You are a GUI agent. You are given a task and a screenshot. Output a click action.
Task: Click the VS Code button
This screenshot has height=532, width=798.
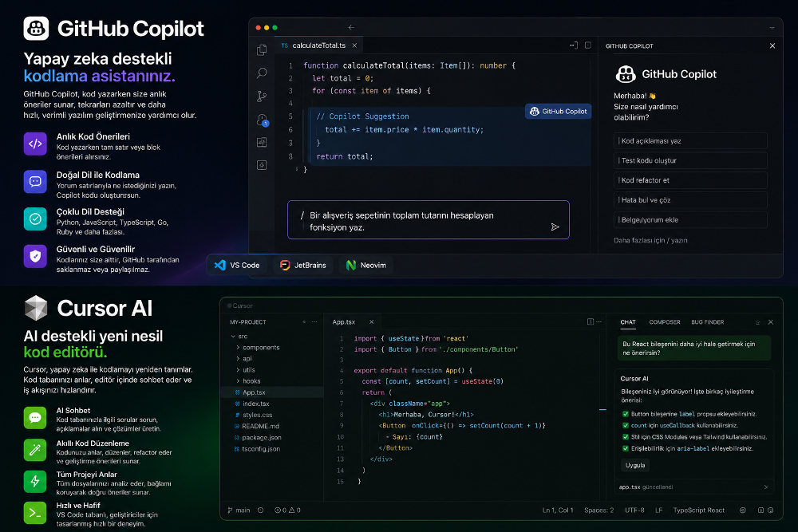click(x=238, y=265)
